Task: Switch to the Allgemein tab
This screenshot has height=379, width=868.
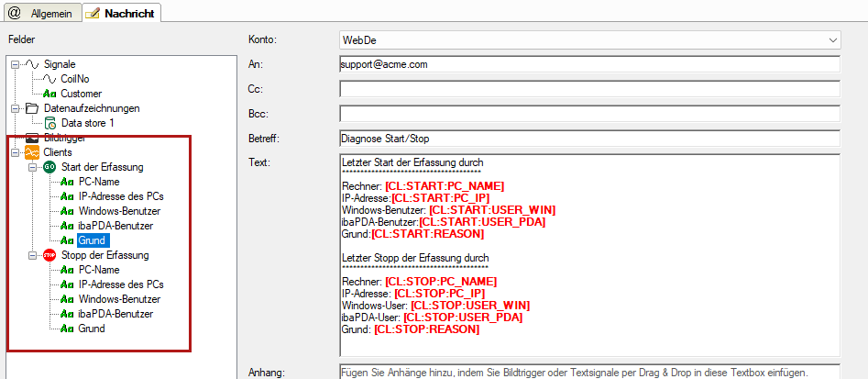Action: coord(41,13)
